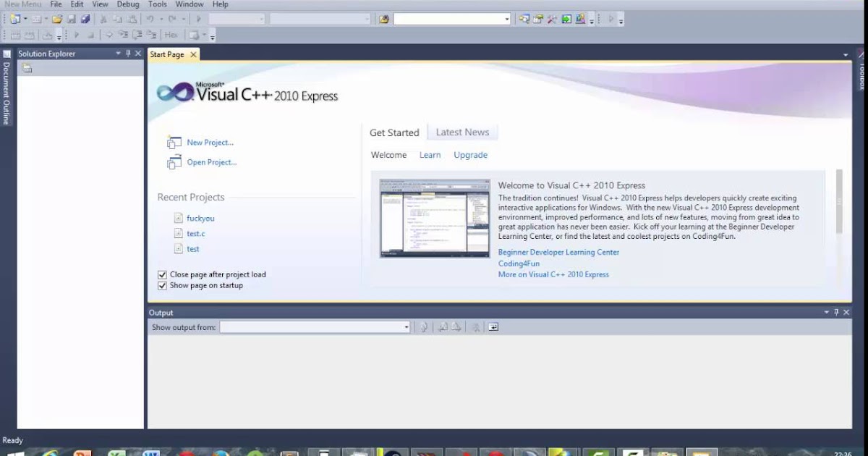868x456 pixels.
Task: Click the Open File folder icon
Action: pyautogui.click(x=57, y=19)
